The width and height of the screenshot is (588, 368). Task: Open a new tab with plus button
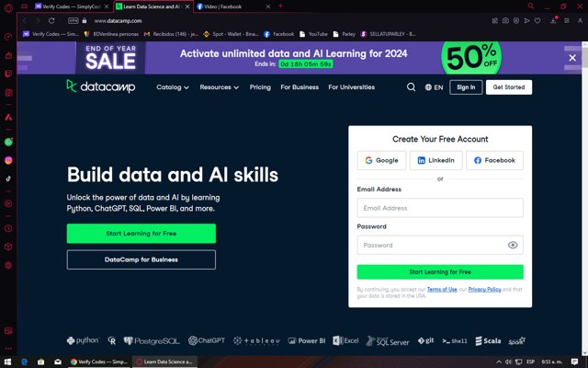pyautogui.click(x=280, y=6)
